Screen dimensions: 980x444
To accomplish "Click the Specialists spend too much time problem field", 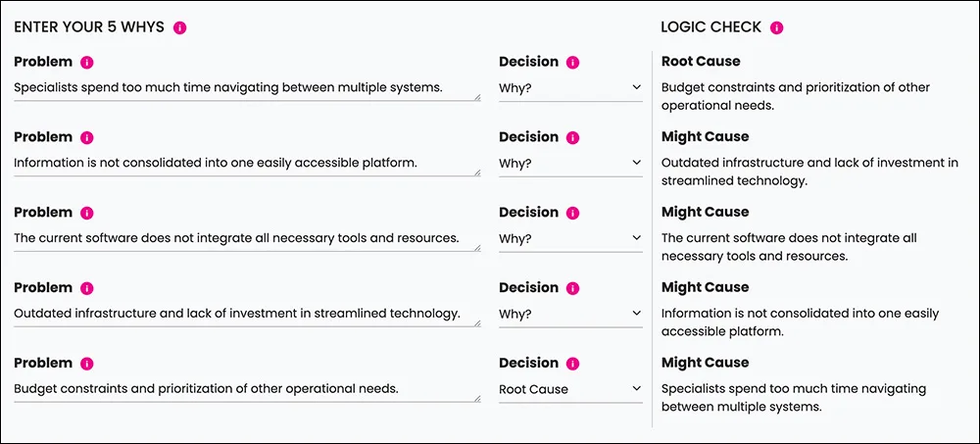I will (x=247, y=88).
